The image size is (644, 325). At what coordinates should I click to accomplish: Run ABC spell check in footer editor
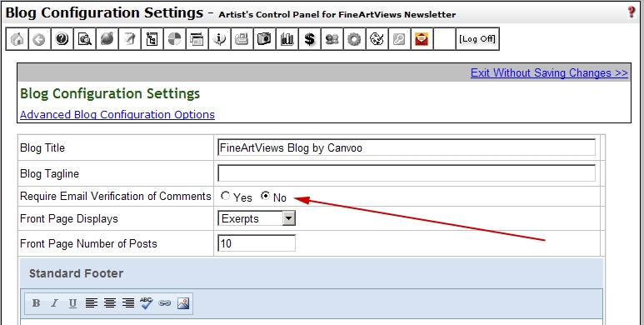(x=147, y=302)
